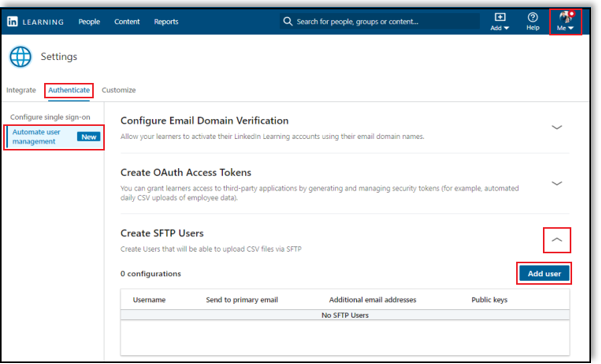This screenshot has width=601, height=364.
Task: Click the Username column header
Action: coord(149,300)
